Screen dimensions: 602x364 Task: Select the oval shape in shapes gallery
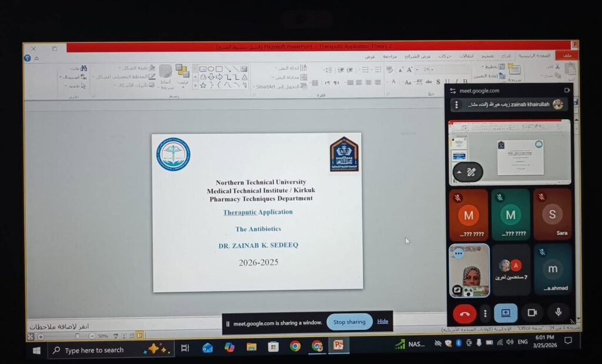211,69
